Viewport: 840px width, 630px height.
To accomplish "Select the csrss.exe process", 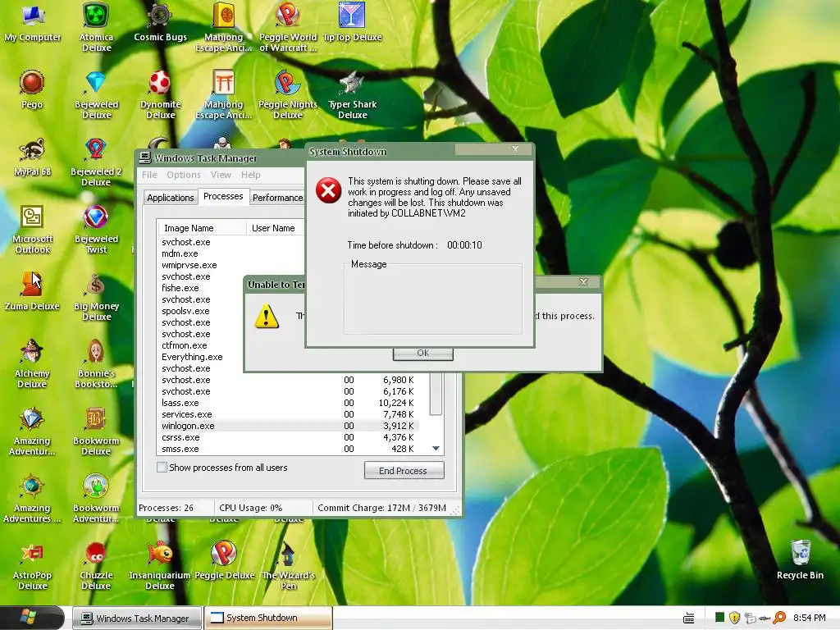I will 180,437.
